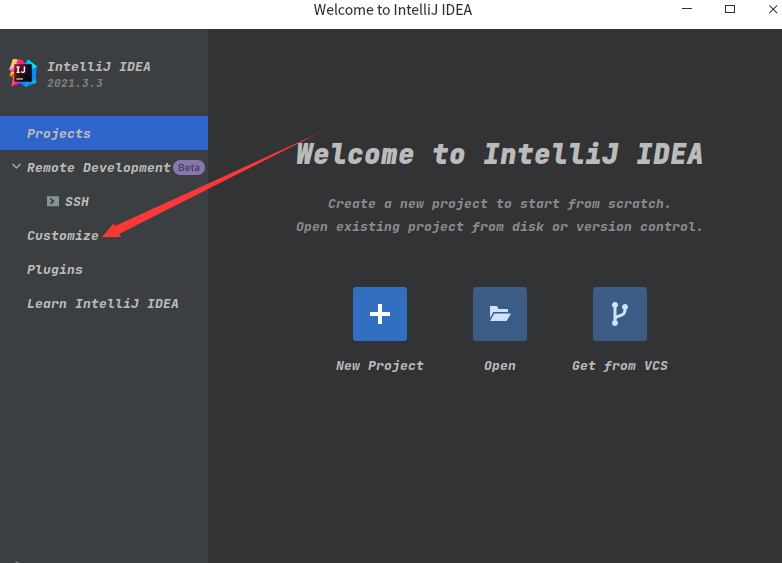Click the IntelliJ IDEA logo icon
782x563 pixels.
[x=23, y=73]
